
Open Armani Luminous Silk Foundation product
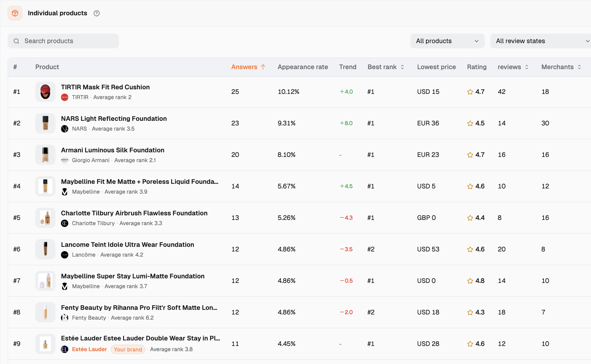click(x=113, y=150)
